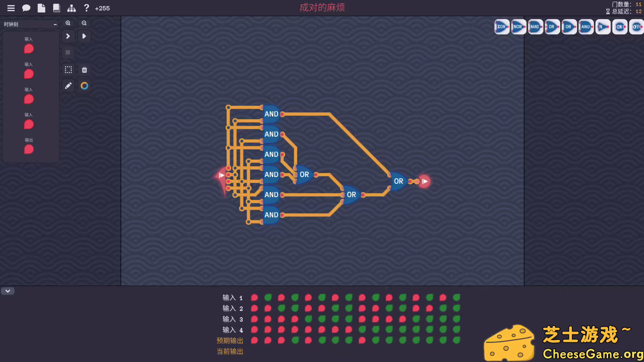
Task: Toggle the first 输入 input to on
Action: point(29,49)
